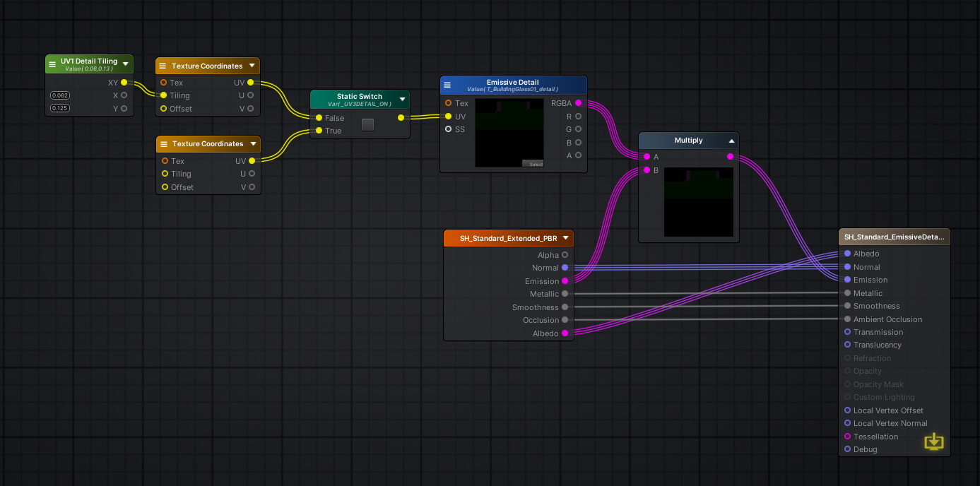980x486 pixels.
Task: Select Occlusion output port on SH_Standard_Extended_PBR
Action: point(565,320)
